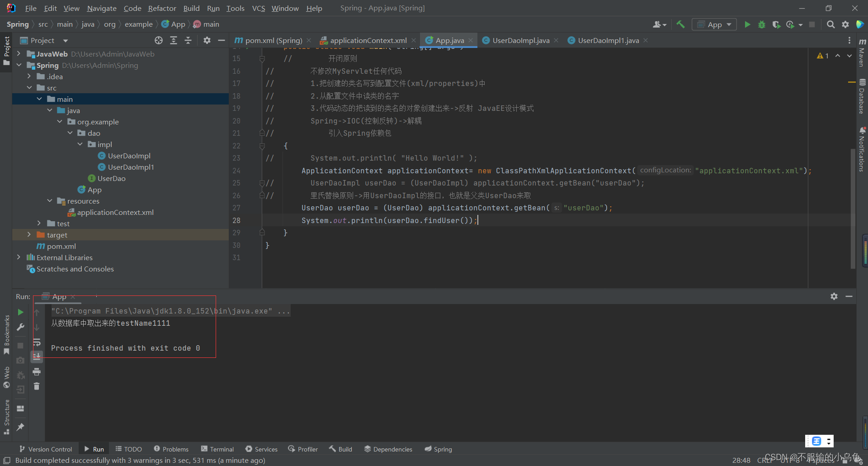Open Structure tool window
Image resolution: width=868 pixels, height=466 pixels.
coord(6,417)
